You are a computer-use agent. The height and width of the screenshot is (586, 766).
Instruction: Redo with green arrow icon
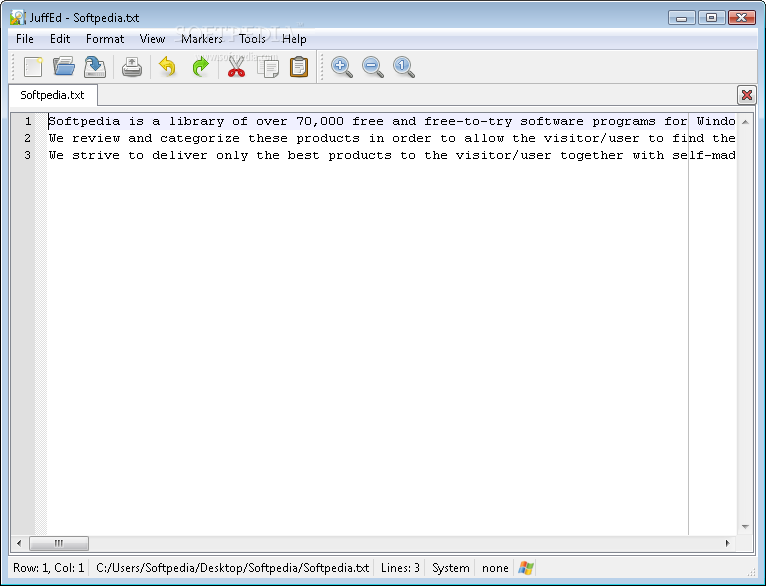point(200,67)
